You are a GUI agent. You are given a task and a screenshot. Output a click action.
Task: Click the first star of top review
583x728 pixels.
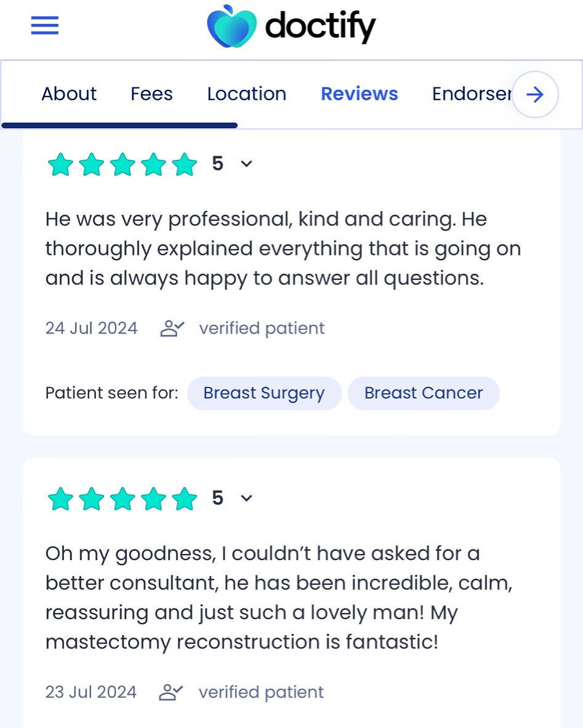coord(60,164)
